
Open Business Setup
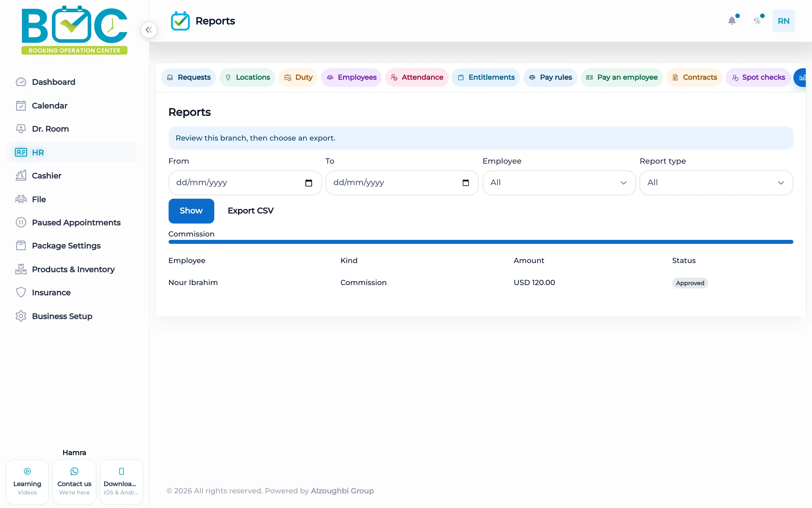tap(71, 316)
